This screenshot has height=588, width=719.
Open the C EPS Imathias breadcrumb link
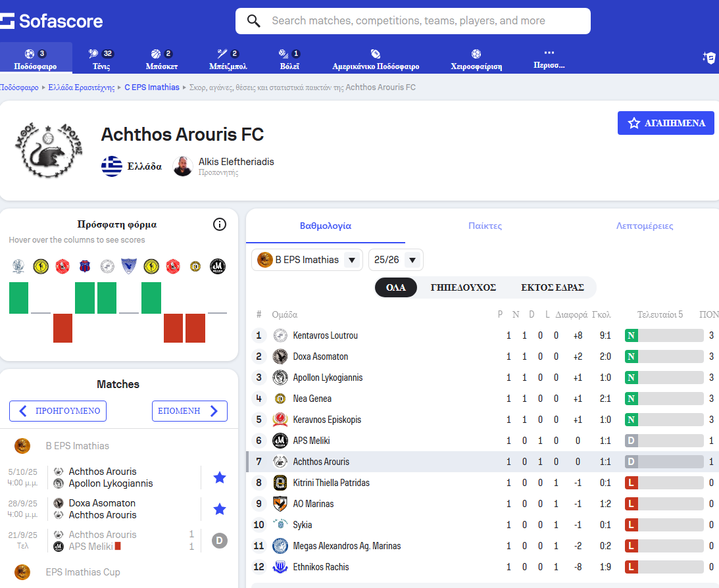[x=152, y=87]
